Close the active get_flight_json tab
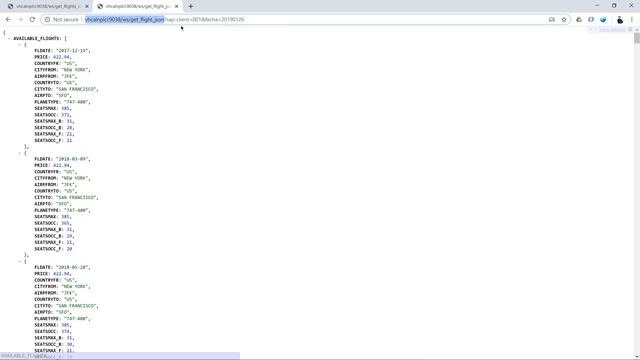Screen dimensions: 640x360 176,6
